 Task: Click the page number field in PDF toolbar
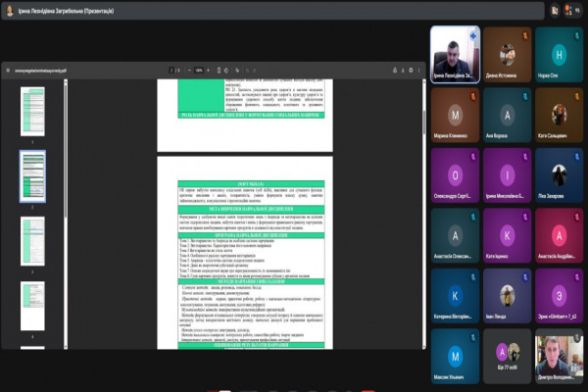[171, 71]
